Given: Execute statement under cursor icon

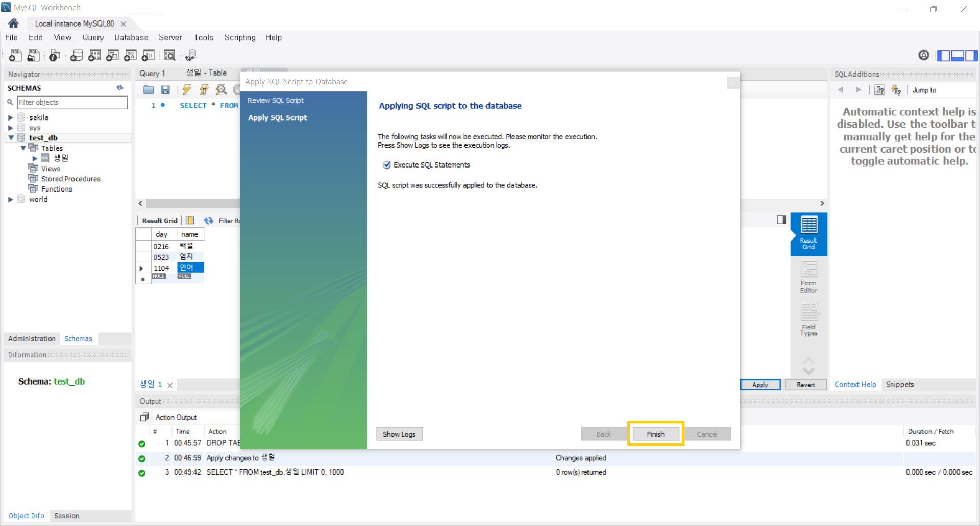Looking at the screenshot, I should (x=204, y=90).
